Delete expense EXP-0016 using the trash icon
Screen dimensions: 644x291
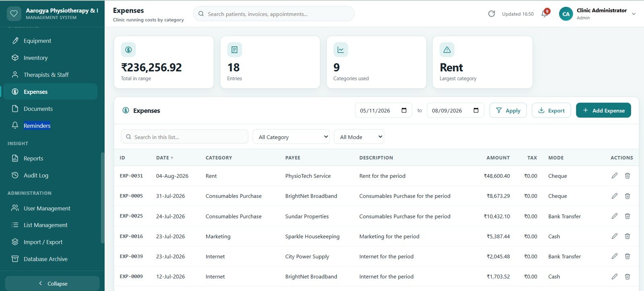click(x=627, y=236)
